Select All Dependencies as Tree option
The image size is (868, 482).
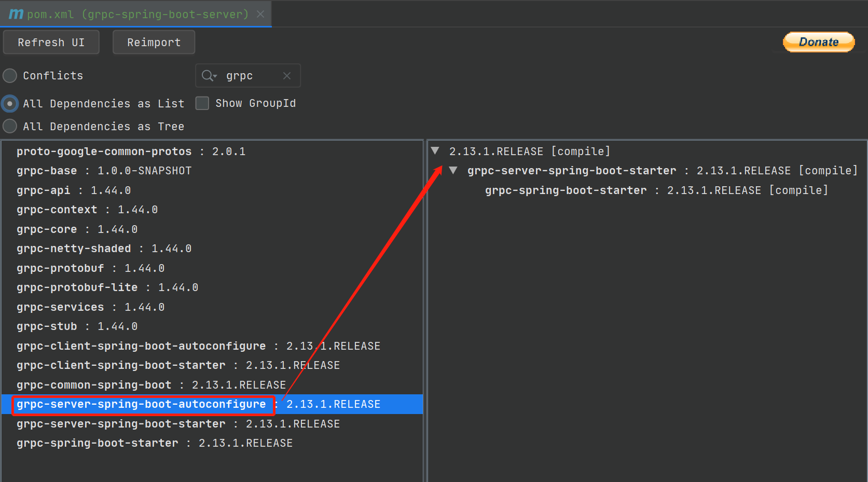10,126
